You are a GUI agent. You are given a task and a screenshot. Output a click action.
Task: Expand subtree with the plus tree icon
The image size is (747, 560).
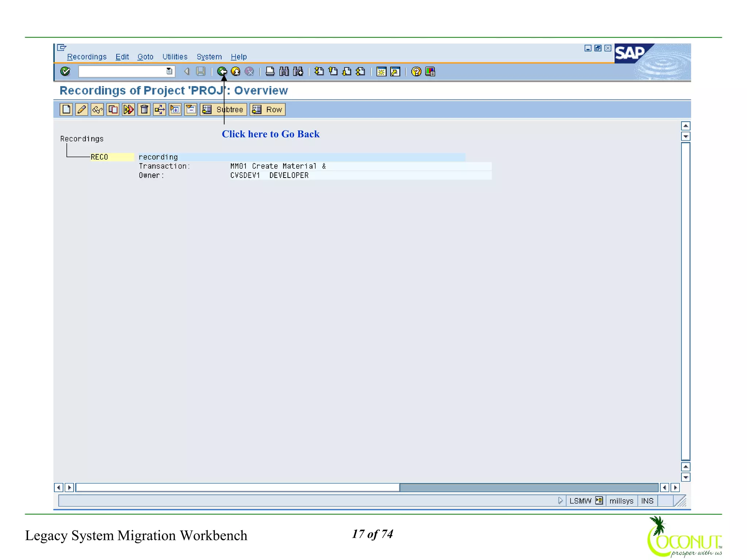coord(175,109)
